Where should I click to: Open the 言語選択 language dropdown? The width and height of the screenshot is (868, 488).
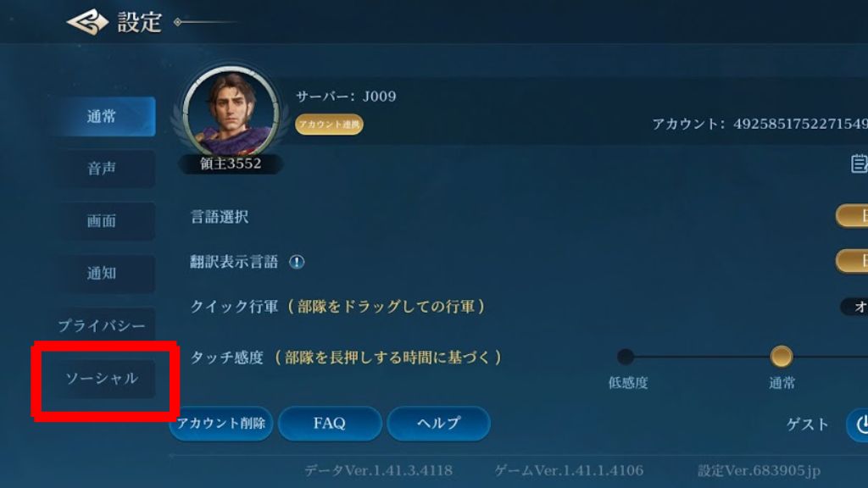[x=852, y=216]
